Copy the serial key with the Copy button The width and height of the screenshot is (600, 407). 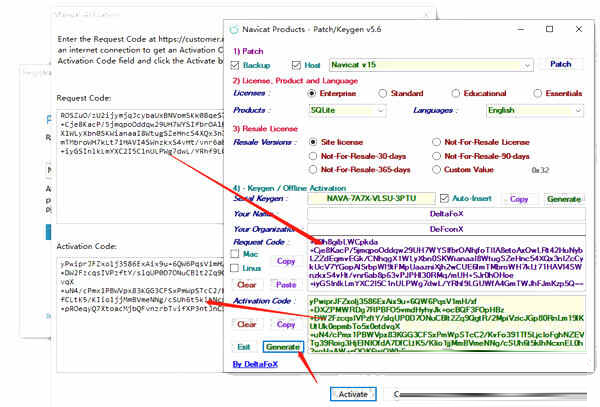click(x=519, y=199)
